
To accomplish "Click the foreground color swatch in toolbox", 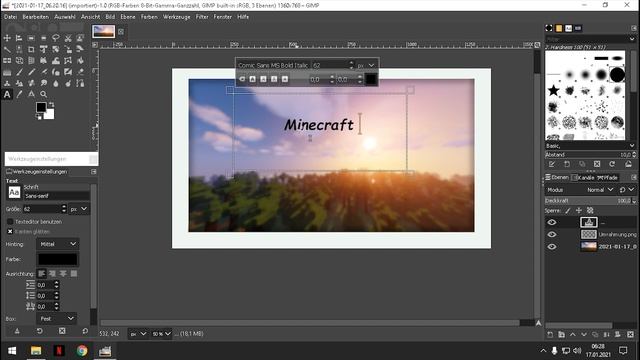I will pyautogui.click(x=41, y=107).
